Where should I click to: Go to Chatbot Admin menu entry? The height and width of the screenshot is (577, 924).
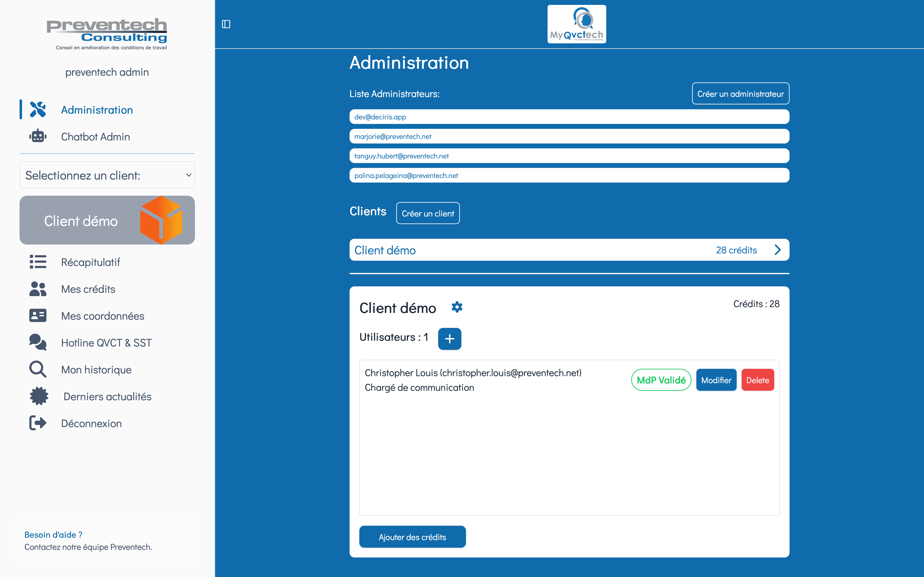coord(95,137)
